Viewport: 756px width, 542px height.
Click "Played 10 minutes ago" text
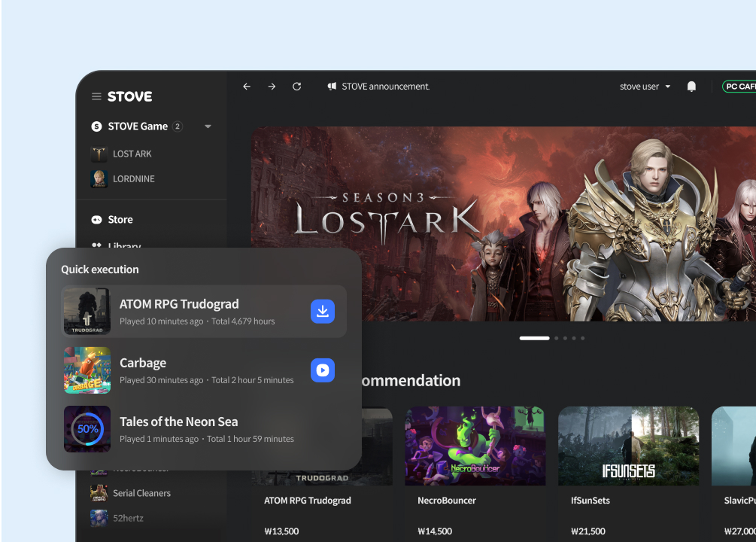pyautogui.click(x=162, y=321)
